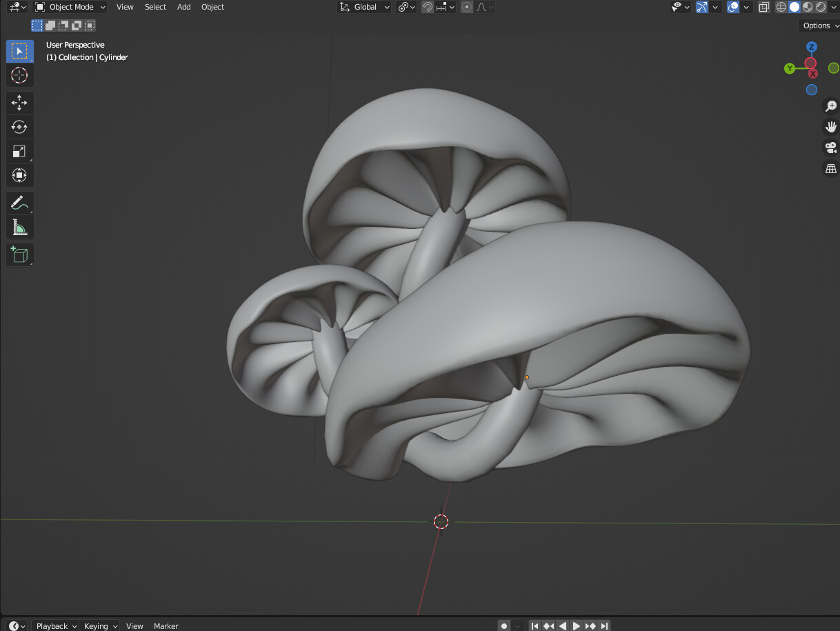The height and width of the screenshot is (631, 840).
Task: Toggle X-Ray mode in the header
Action: click(x=763, y=7)
